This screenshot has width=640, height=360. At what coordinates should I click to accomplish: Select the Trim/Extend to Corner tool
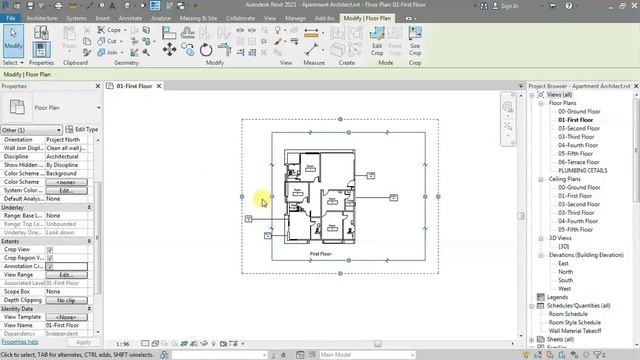click(224, 50)
